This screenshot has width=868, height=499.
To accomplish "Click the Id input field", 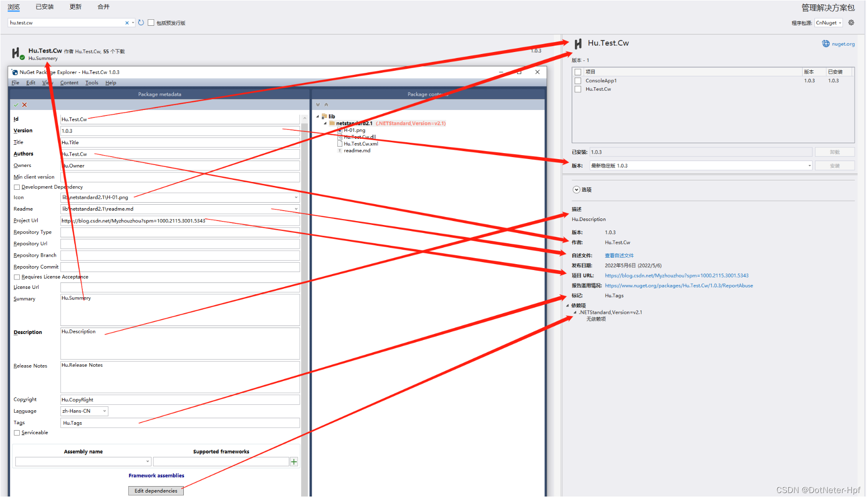I will point(180,119).
